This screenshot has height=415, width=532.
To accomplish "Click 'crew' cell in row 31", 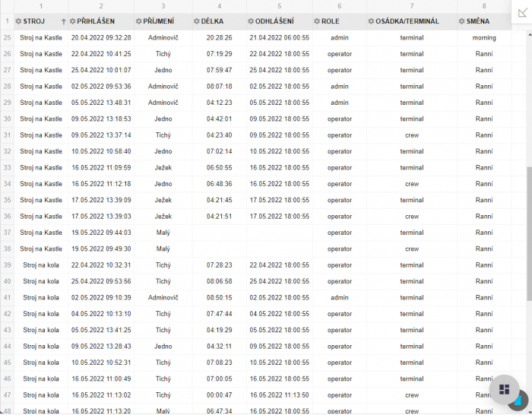I will point(412,135).
